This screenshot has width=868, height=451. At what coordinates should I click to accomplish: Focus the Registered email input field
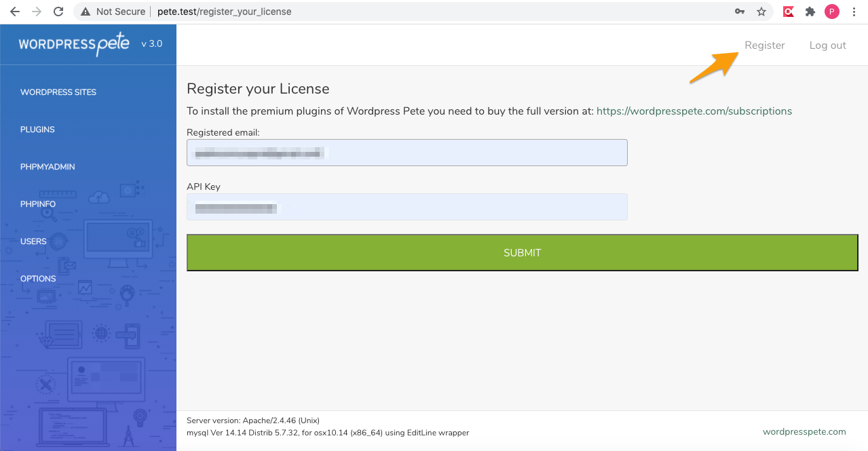407,153
